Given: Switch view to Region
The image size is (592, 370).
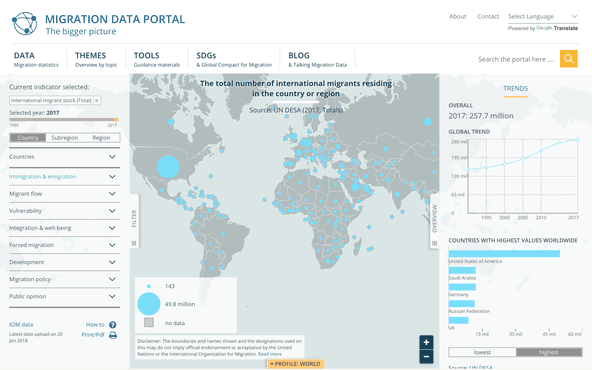Looking at the screenshot, I should coord(101,138).
